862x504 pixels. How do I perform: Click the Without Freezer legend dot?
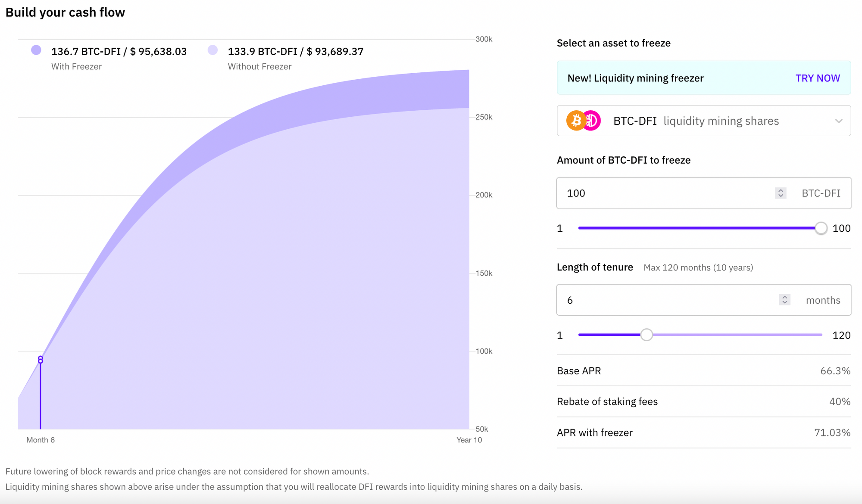[212, 50]
